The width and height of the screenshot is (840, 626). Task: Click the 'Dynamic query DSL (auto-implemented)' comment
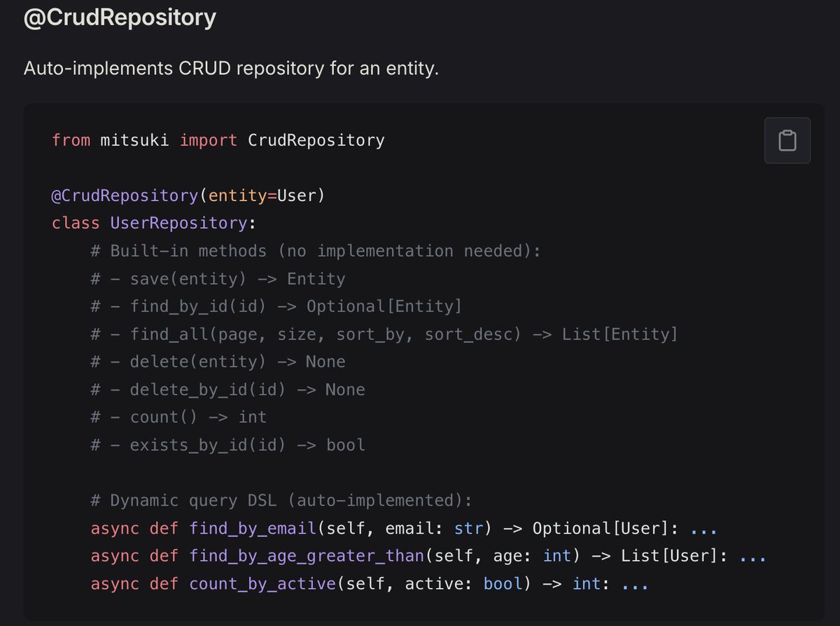(281, 501)
